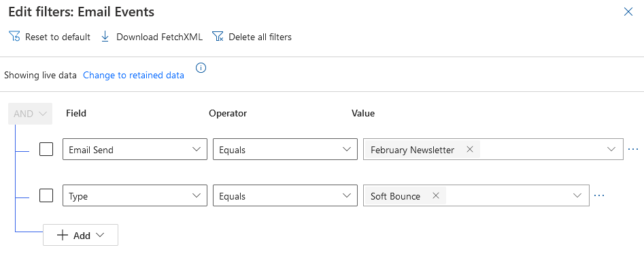
Task: Click the Delete all filters label
Action: [x=260, y=37]
